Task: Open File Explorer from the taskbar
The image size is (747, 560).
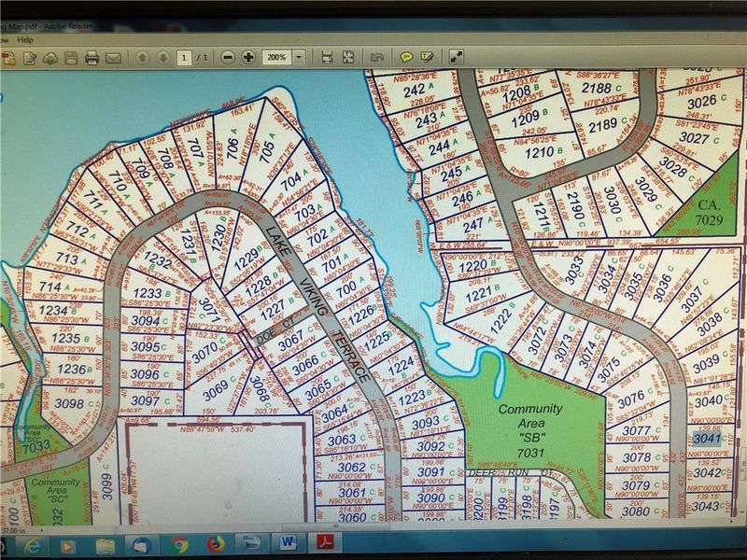Action: tap(106, 546)
